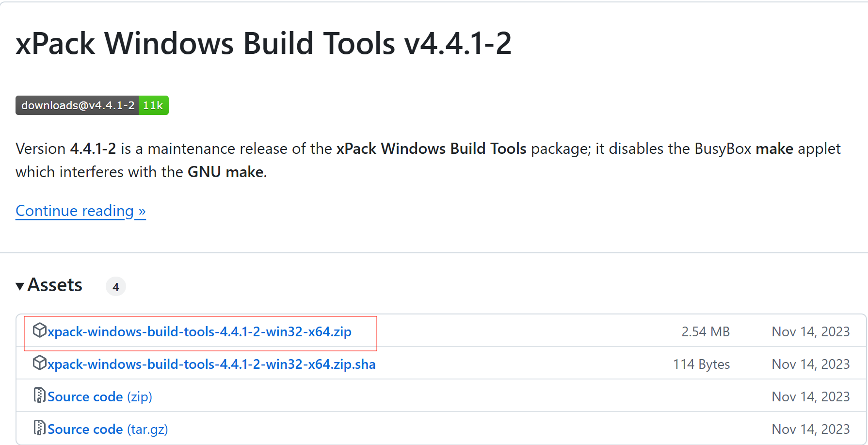Click the Assets count badge showing 4
This screenshot has width=868, height=445.
(116, 286)
